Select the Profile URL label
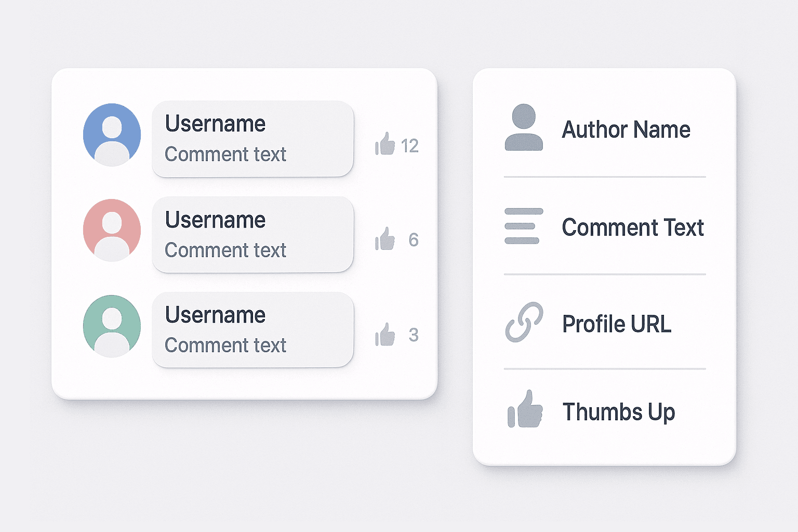Viewport: 798px width, 532px height. tap(617, 324)
